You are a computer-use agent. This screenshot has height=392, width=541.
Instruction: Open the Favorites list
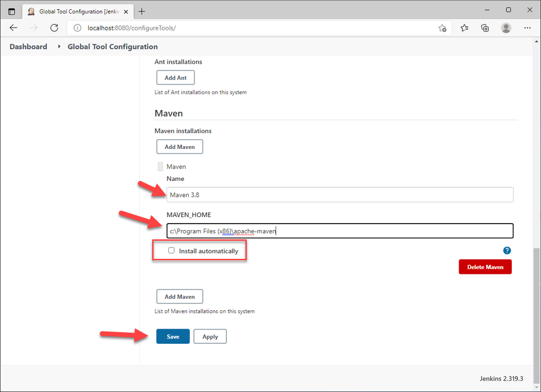click(x=465, y=28)
